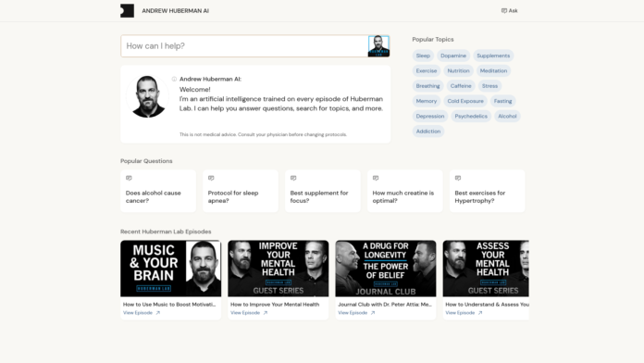Image resolution: width=644 pixels, height=363 pixels.
Task: Ask 'Best supplement for focus?' question
Action: coord(322,191)
